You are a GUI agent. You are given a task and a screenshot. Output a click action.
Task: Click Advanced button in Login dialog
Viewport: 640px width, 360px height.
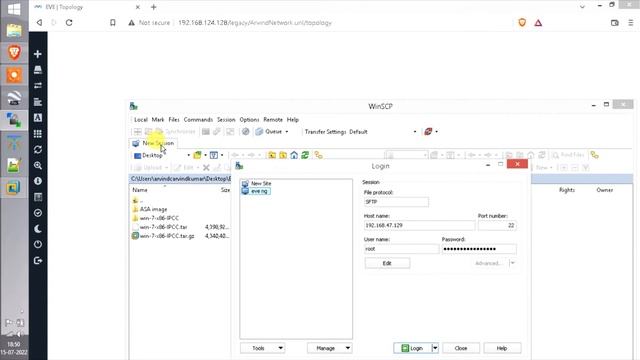point(488,263)
